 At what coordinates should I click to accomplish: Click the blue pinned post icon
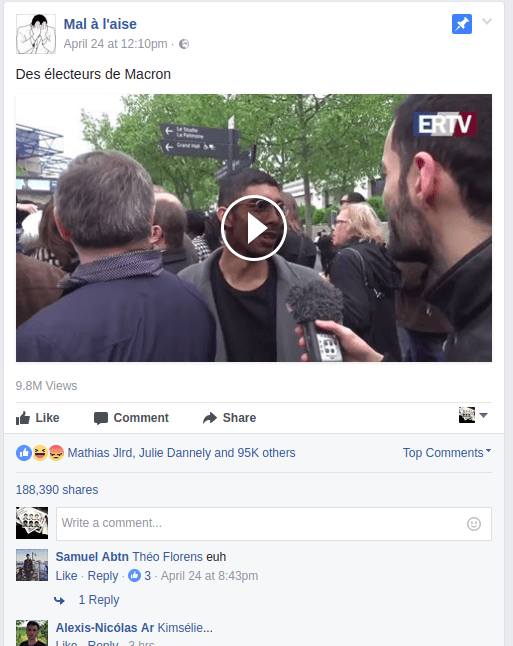pos(461,24)
